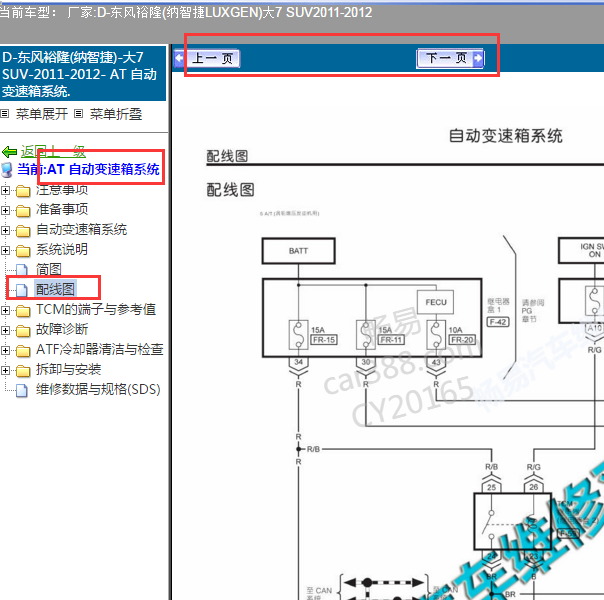Open the 拆卸与安装 tree item
This screenshot has width=604, height=600.
(69, 369)
